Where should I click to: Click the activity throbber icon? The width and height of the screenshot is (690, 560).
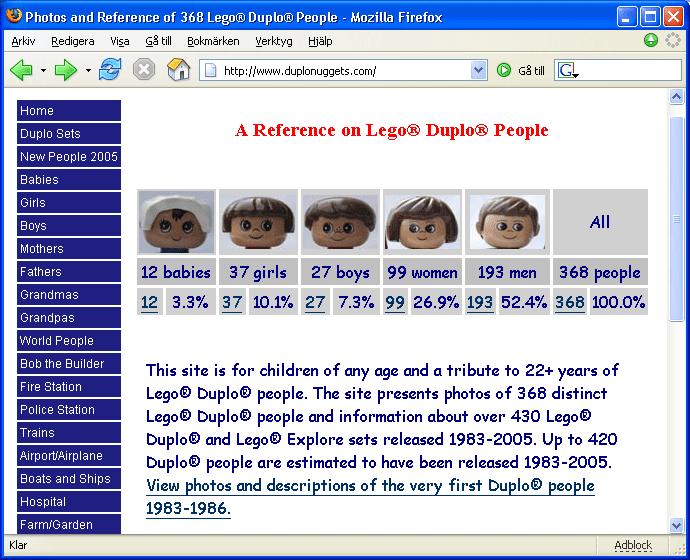tap(672, 40)
